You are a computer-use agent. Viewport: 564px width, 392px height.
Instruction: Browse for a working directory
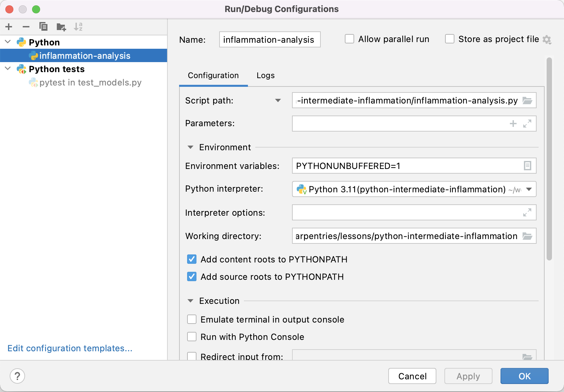pyautogui.click(x=527, y=236)
